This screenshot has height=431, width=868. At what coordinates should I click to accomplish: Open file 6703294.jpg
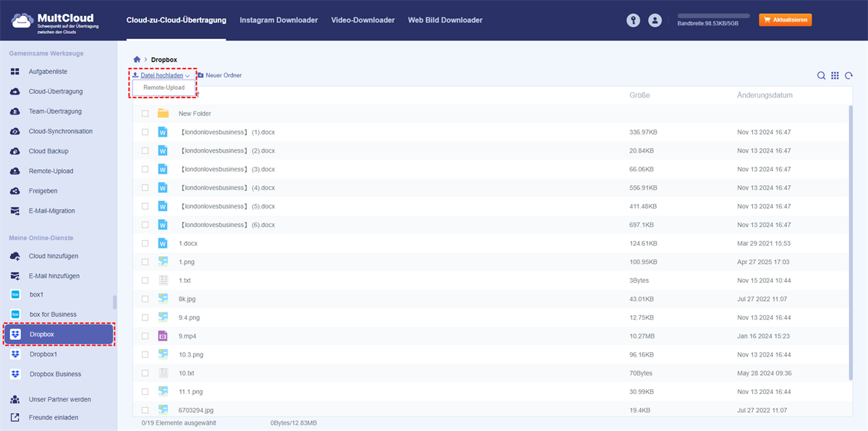click(x=196, y=410)
